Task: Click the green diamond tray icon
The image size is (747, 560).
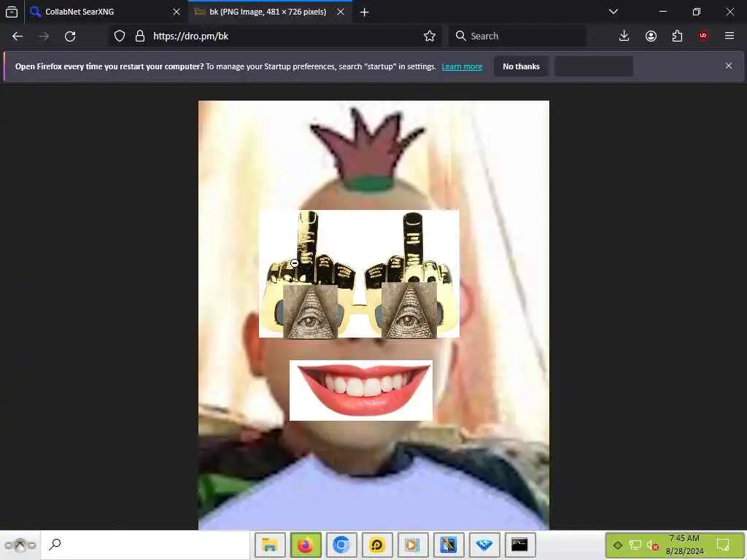Action: [617, 545]
